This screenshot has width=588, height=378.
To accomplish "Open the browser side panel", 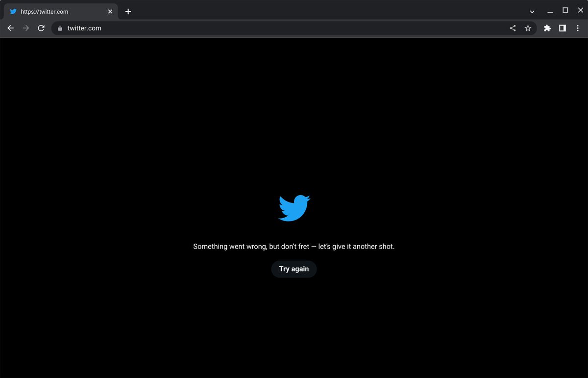I will click(563, 28).
